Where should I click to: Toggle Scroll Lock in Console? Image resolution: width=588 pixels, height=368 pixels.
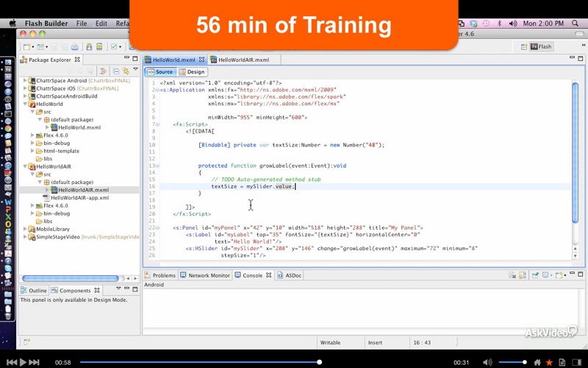coord(523,275)
